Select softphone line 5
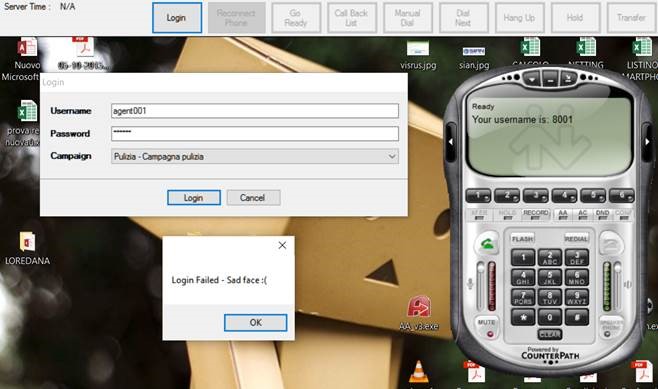Screen dimensions: 658x389 click(593, 196)
